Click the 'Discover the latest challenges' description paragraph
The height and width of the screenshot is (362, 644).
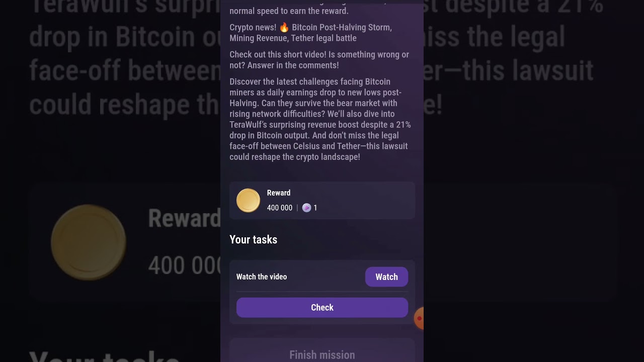320,119
